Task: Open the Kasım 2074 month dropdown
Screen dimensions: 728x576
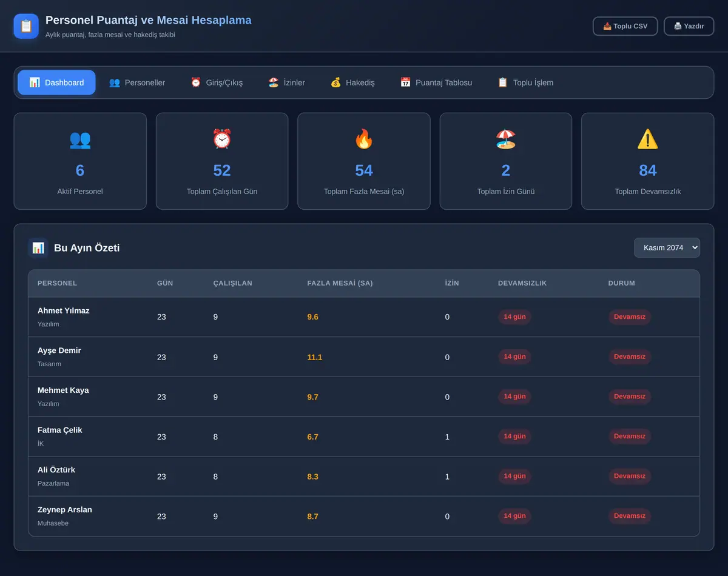Action: (667, 247)
